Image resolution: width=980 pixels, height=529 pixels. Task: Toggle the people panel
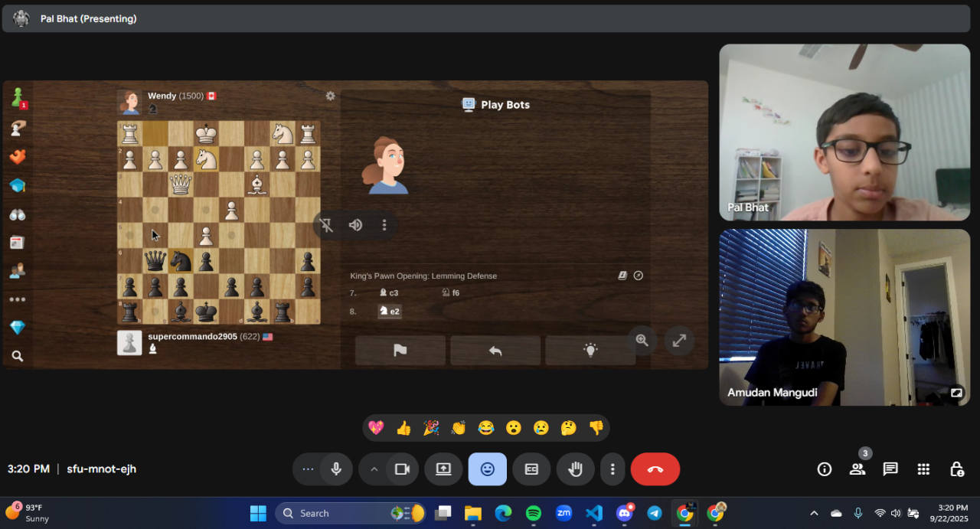pos(857,469)
